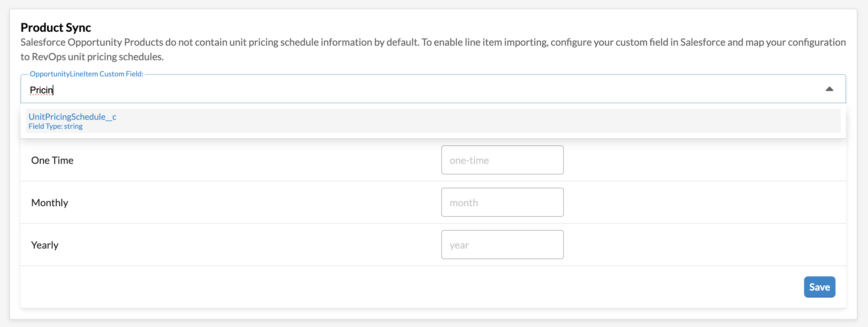
Task: Click into the OpportunityLineItem Custom Field input
Action: tap(404, 90)
